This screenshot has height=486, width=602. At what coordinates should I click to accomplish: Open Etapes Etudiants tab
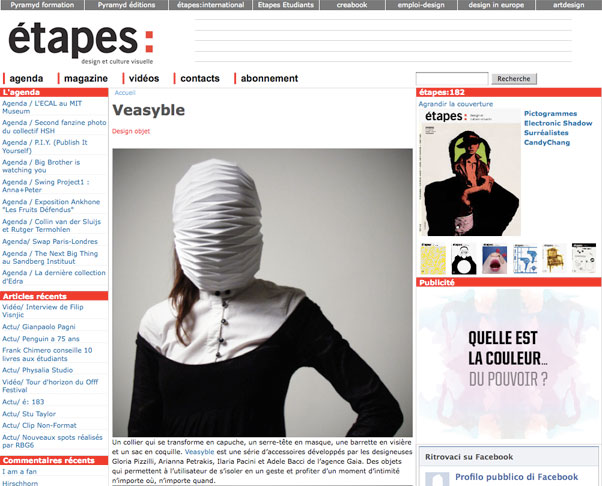coord(286,5)
